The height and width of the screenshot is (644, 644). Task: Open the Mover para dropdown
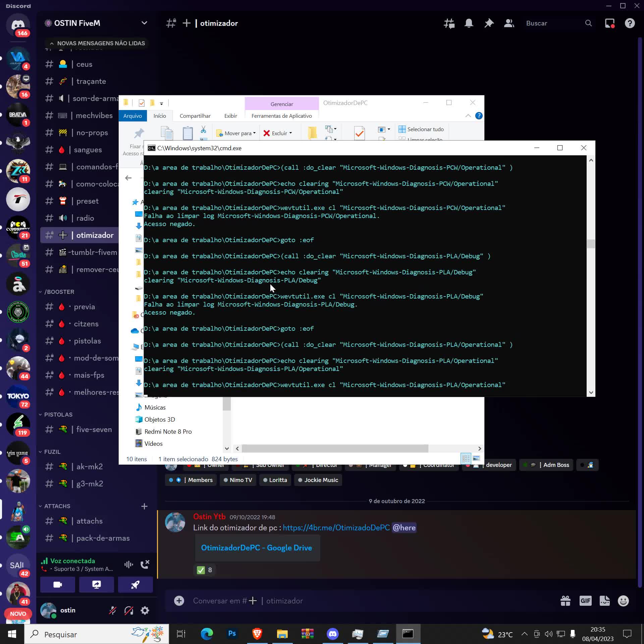click(x=254, y=133)
